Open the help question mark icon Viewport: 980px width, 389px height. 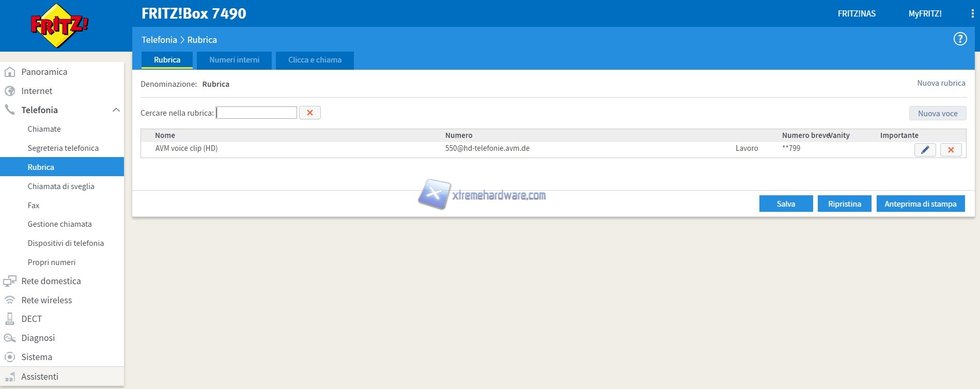[x=960, y=39]
